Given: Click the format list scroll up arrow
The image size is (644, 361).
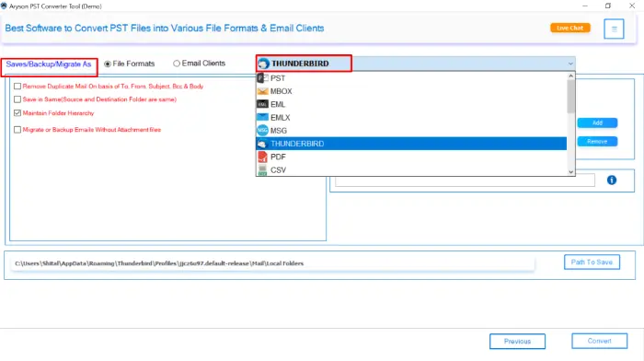Looking at the screenshot, I should 571,76.
